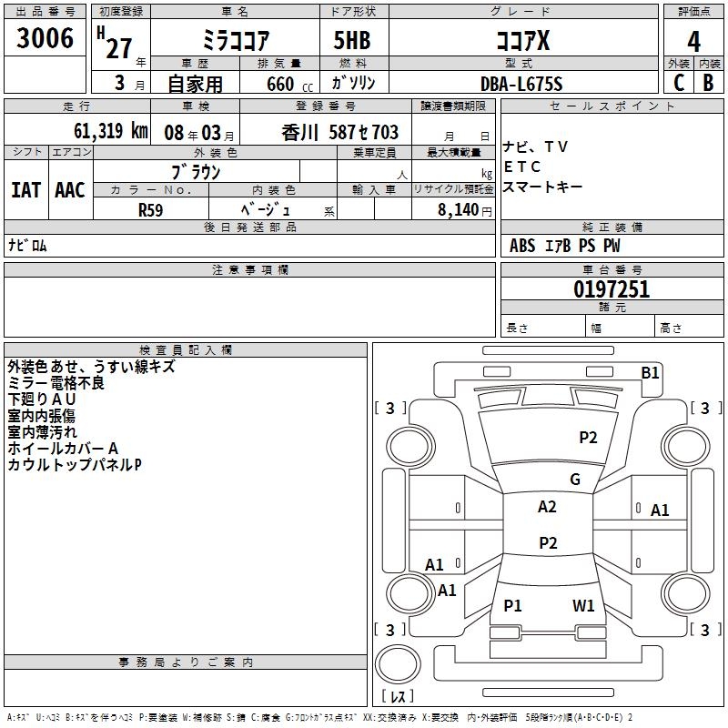
Task: Click inspector note 下廻りAU
Action: click(42, 399)
